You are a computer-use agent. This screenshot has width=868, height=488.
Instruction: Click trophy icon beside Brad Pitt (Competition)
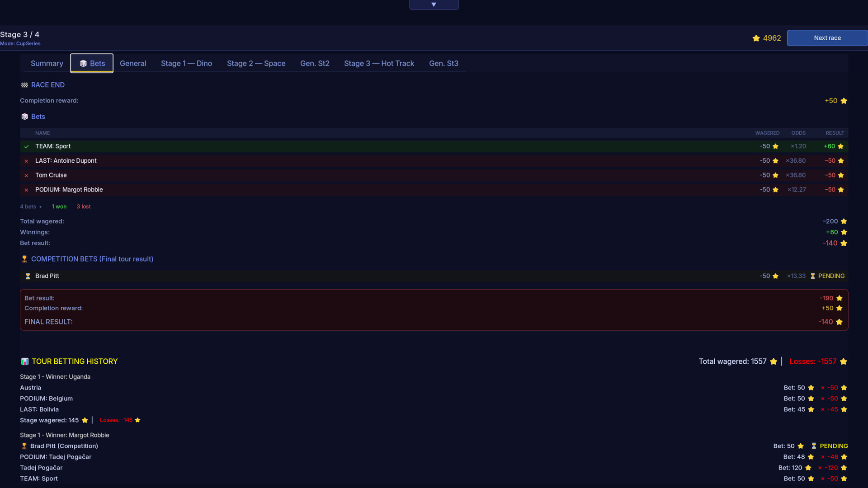(x=24, y=446)
